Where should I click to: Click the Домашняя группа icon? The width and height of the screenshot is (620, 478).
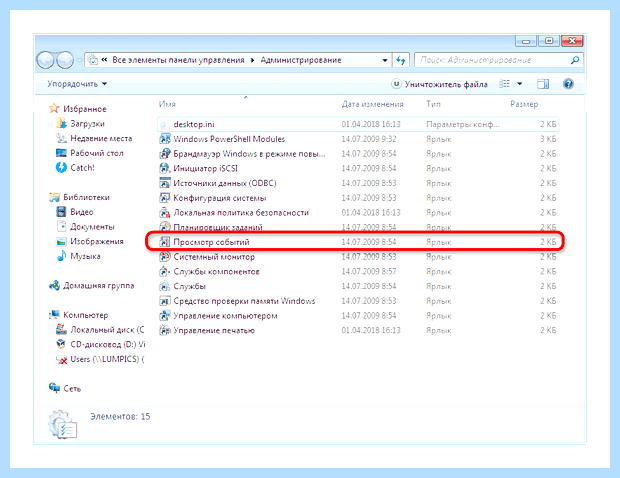[54, 285]
